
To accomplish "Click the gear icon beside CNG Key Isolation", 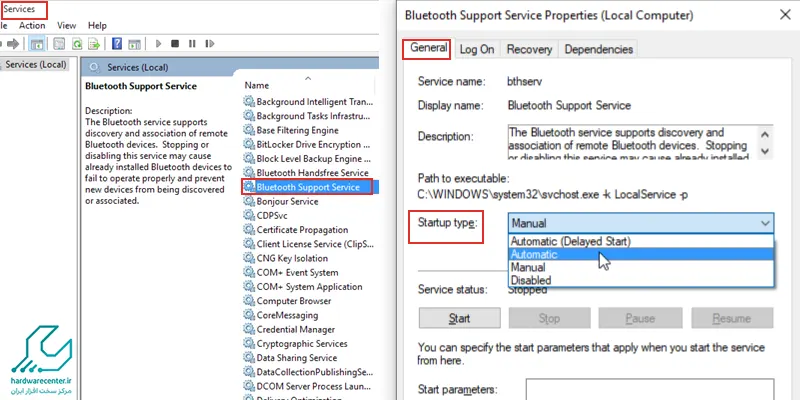I will click(x=249, y=258).
